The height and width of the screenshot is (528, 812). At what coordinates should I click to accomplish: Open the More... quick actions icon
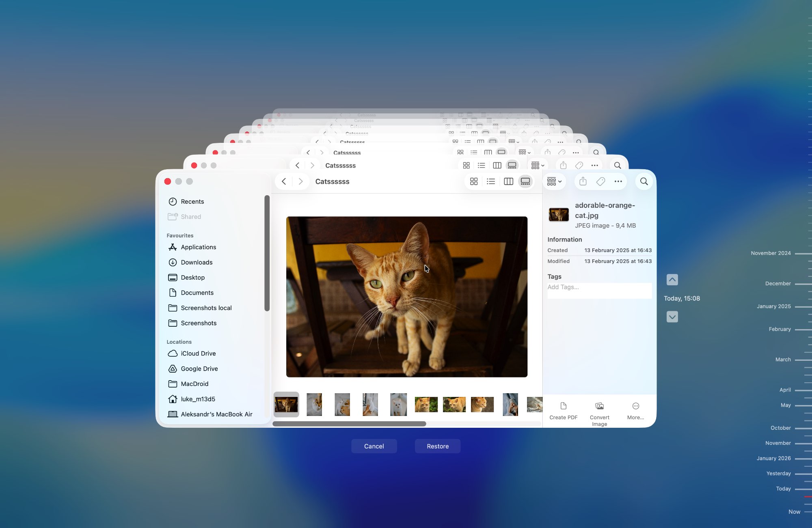(x=635, y=406)
